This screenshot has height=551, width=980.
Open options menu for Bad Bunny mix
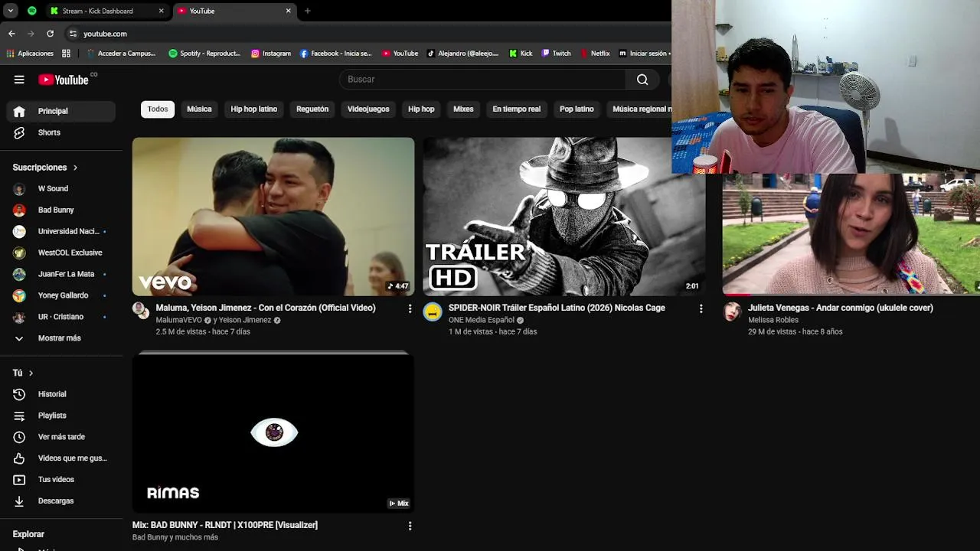coord(410,526)
